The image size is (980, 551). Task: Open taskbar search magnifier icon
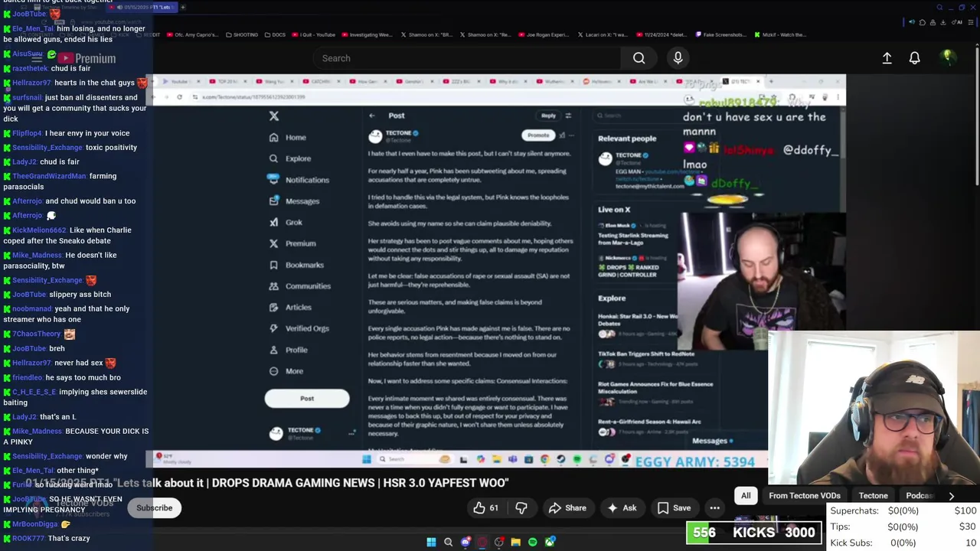(448, 542)
